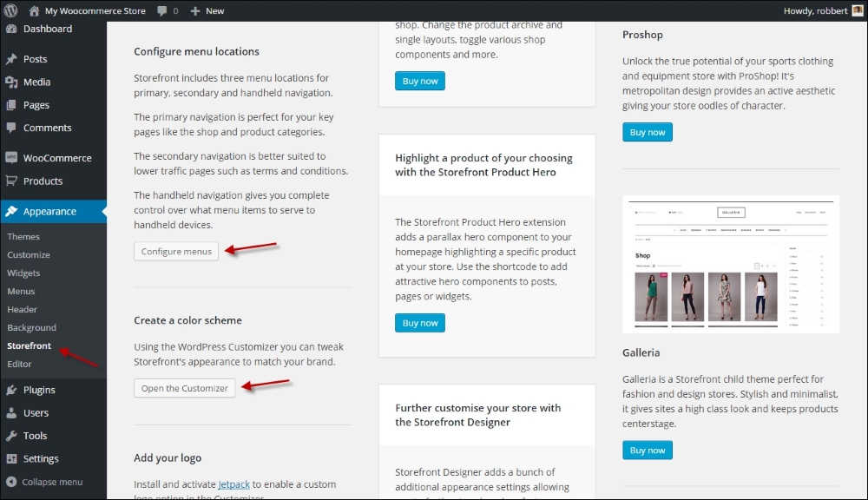
Task: Open My Woocommerce Store site link
Action: tap(95, 10)
